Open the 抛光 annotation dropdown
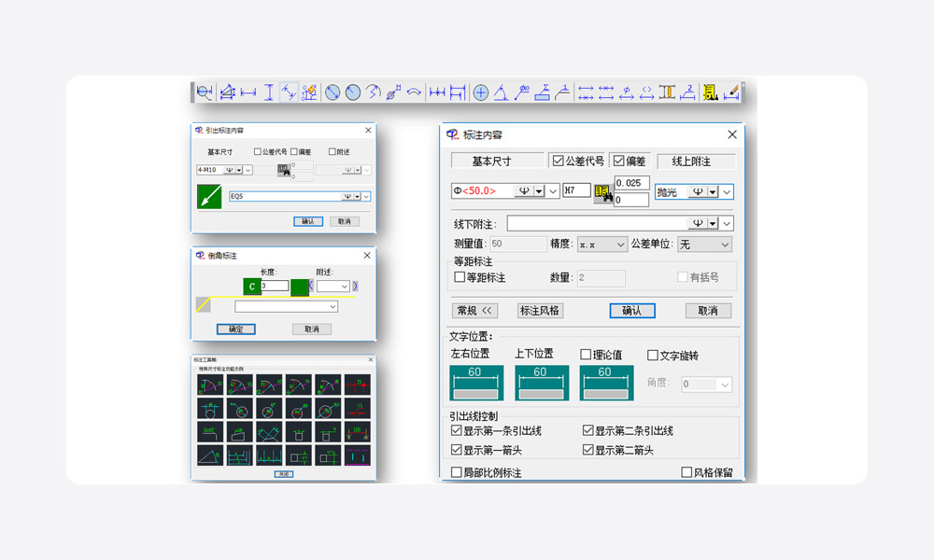 tap(727, 191)
